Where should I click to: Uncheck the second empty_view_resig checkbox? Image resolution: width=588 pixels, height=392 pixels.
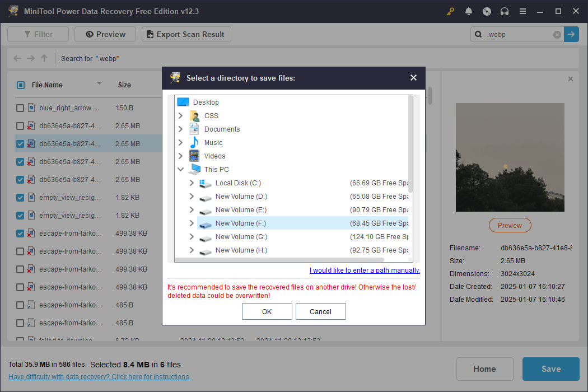pyautogui.click(x=20, y=216)
